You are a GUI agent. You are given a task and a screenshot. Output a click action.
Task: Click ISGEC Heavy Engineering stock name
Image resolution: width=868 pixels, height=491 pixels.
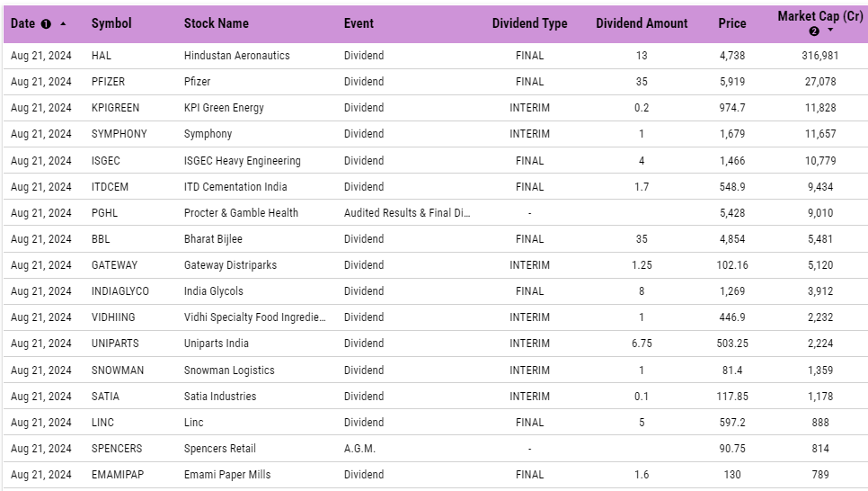242,161
